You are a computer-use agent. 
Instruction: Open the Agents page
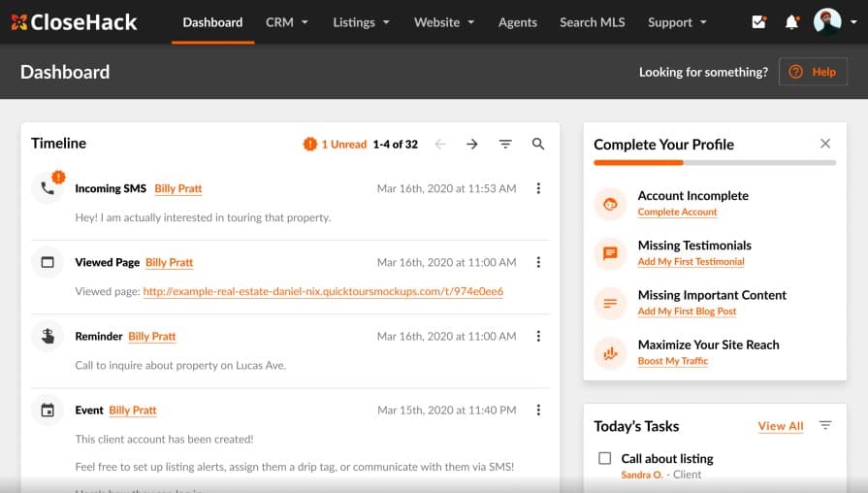[x=518, y=22]
